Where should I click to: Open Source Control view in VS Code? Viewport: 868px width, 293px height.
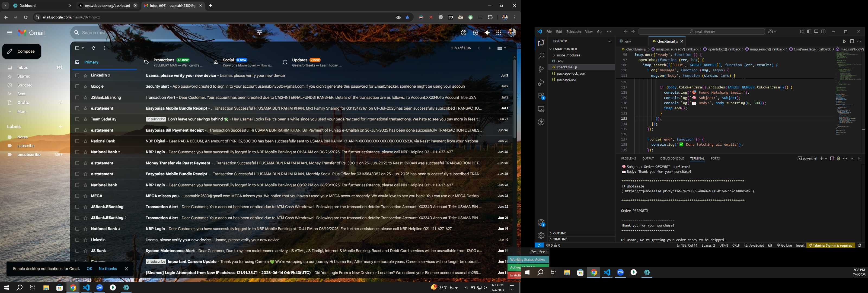pyautogui.click(x=541, y=69)
